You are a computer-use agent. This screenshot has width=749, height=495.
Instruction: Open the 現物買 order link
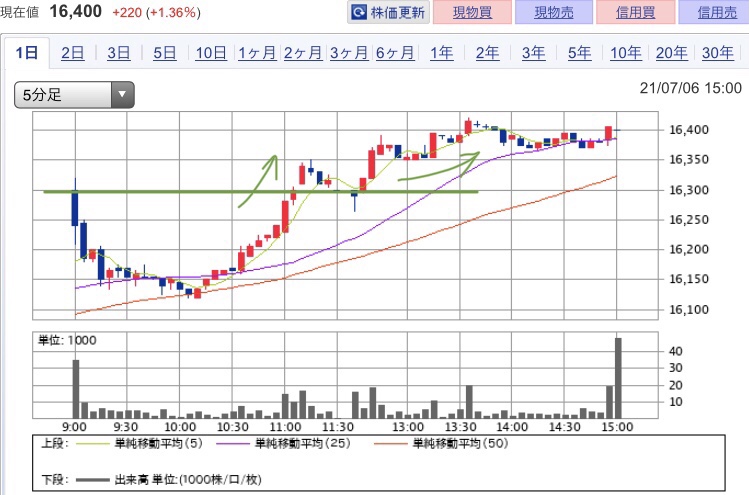pyautogui.click(x=472, y=12)
